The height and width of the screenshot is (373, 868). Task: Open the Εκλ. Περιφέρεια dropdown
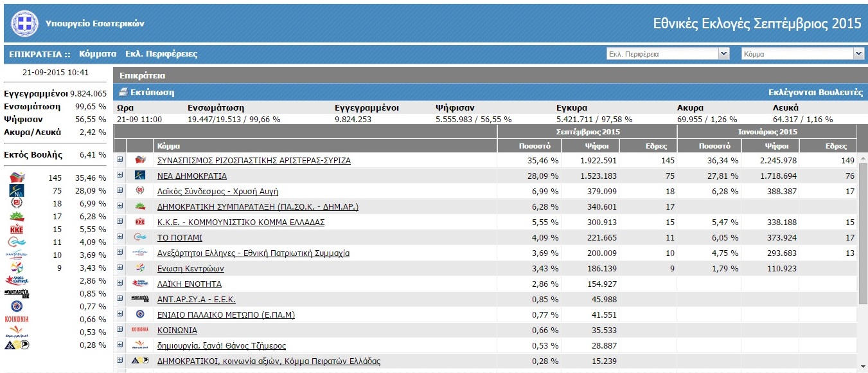pos(668,54)
